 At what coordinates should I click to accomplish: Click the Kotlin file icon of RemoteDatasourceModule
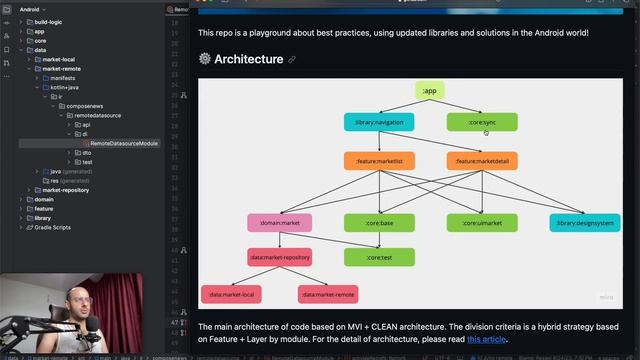[86, 143]
